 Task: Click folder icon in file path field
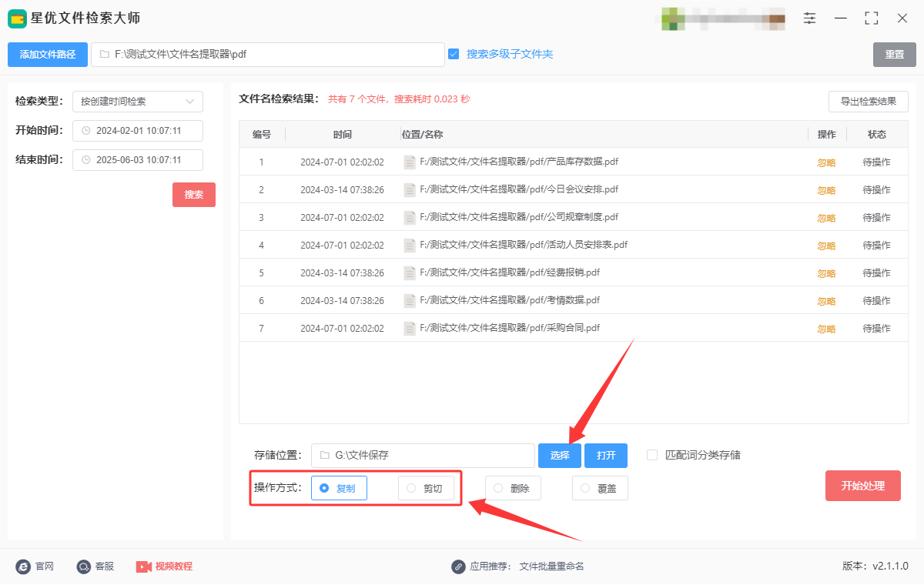tap(104, 55)
